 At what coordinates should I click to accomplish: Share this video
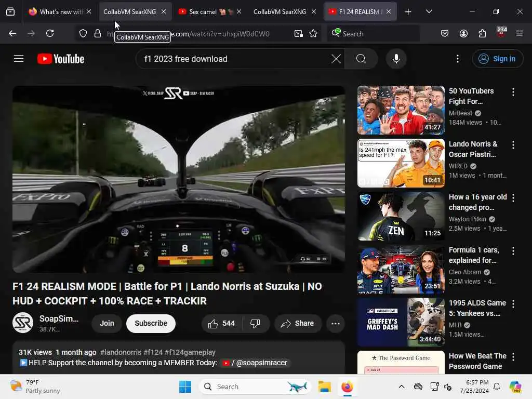click(x=298, y=323)
